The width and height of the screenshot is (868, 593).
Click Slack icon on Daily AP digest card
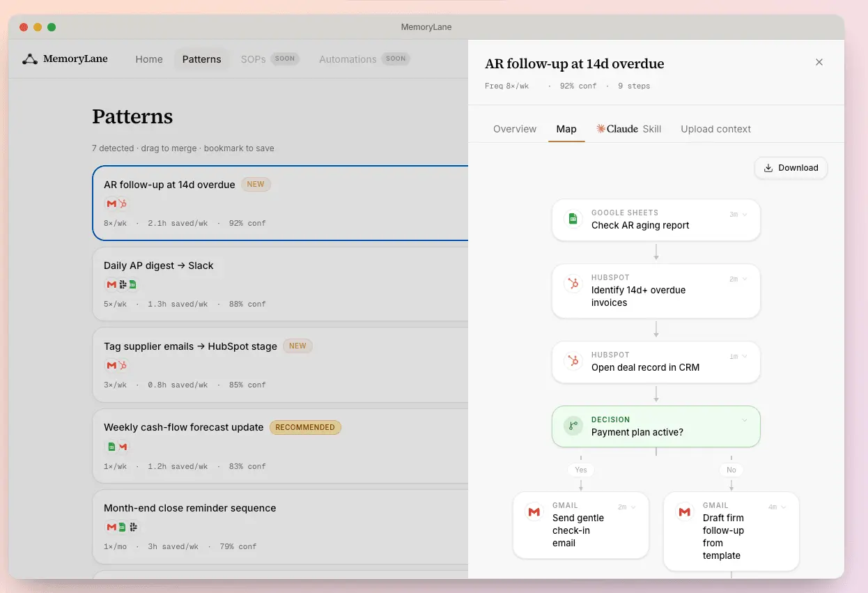point(123,285)
